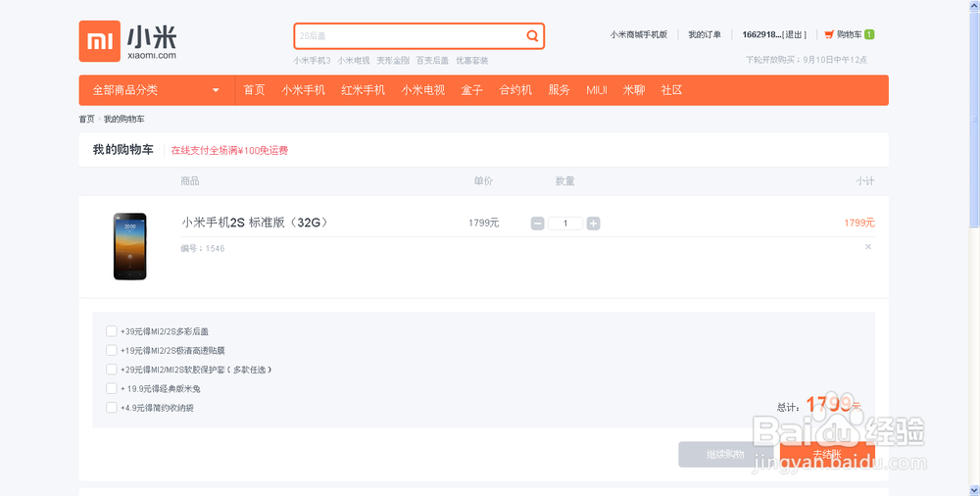Open the 红米手机 nav item
The image size is (980, 496).
coord(364,90)
